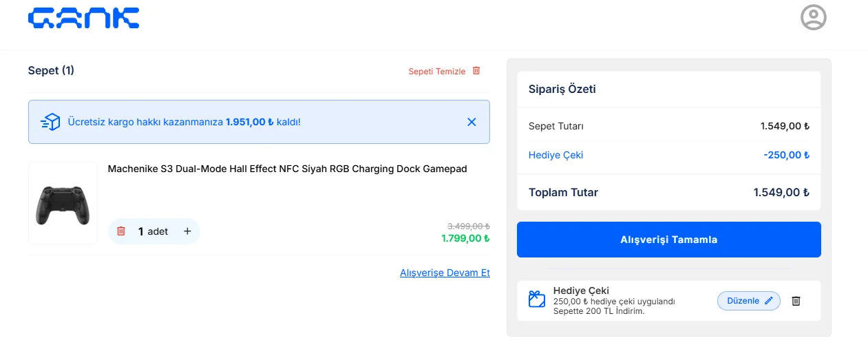
Task: Click the red trash icon beside Sepeti Temizle
Action: pyautogui.click(x=476, y=71)
